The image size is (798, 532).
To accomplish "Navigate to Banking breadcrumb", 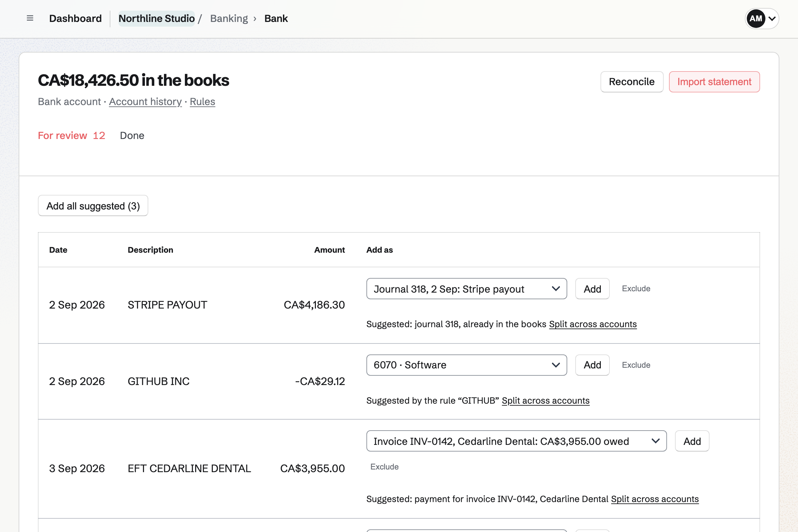I will 229,18.
